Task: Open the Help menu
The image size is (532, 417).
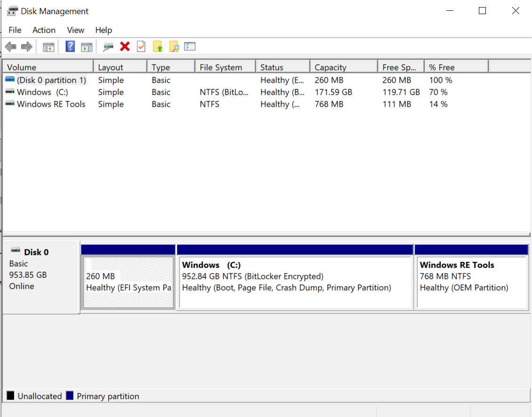Action: point(103,30)
